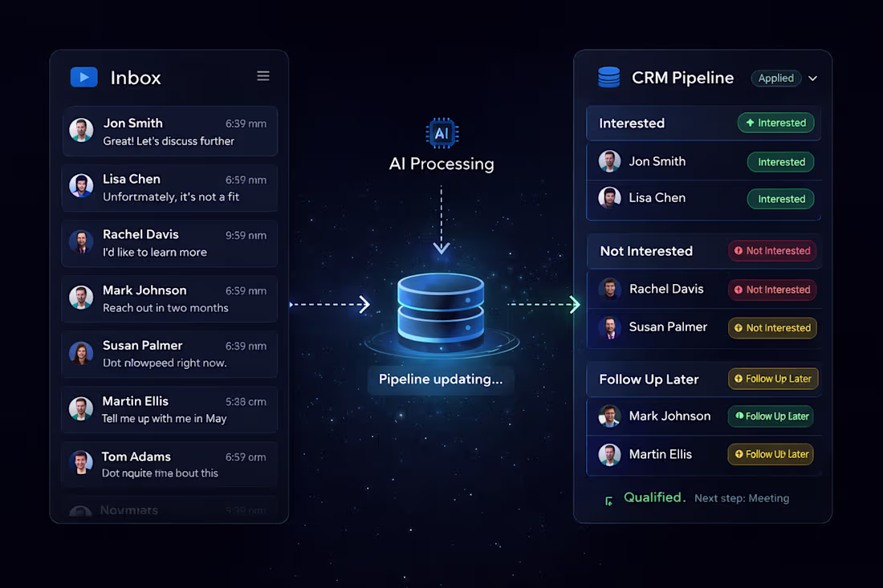Image resolution: width=883 pixels, height=588 pixels.
Task: Select the AI Processing chip icon
Action: [x=441, y=133]
